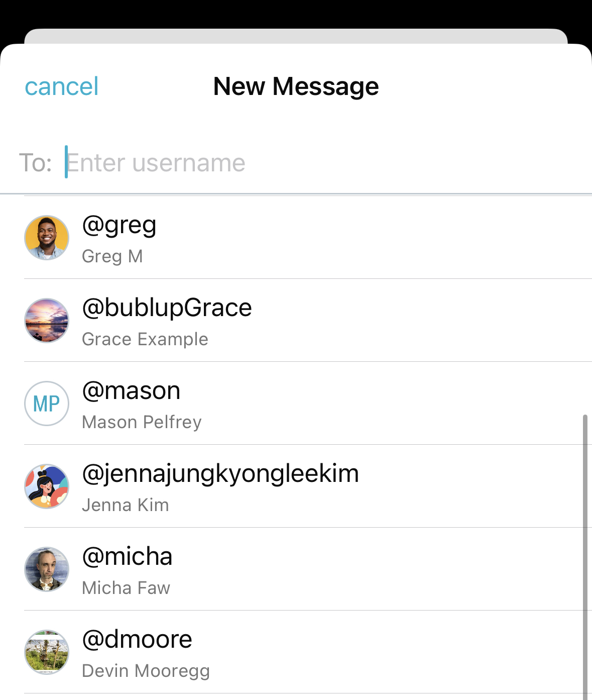Tap Greg M's profile avatar
The image size is (592, 700).
point(47,238)
